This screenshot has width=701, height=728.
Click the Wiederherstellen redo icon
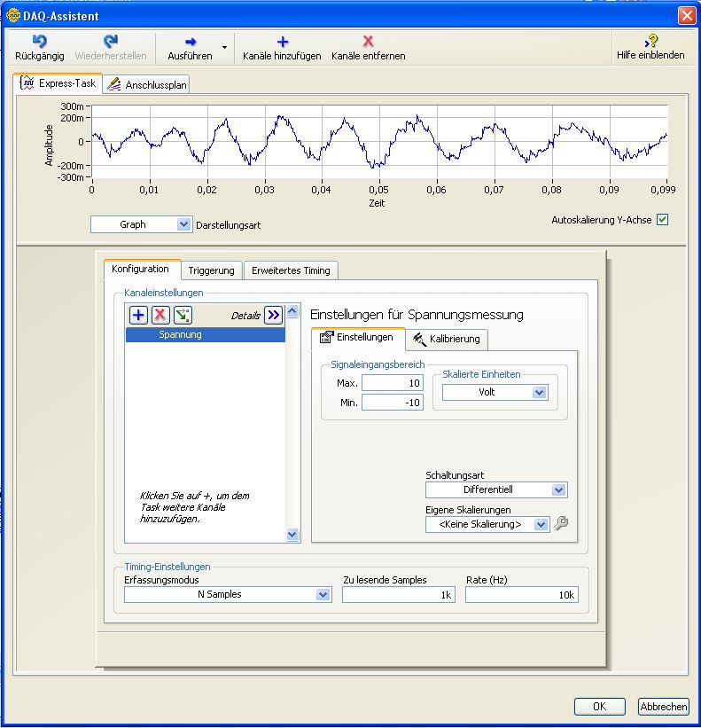pos(111,42)
